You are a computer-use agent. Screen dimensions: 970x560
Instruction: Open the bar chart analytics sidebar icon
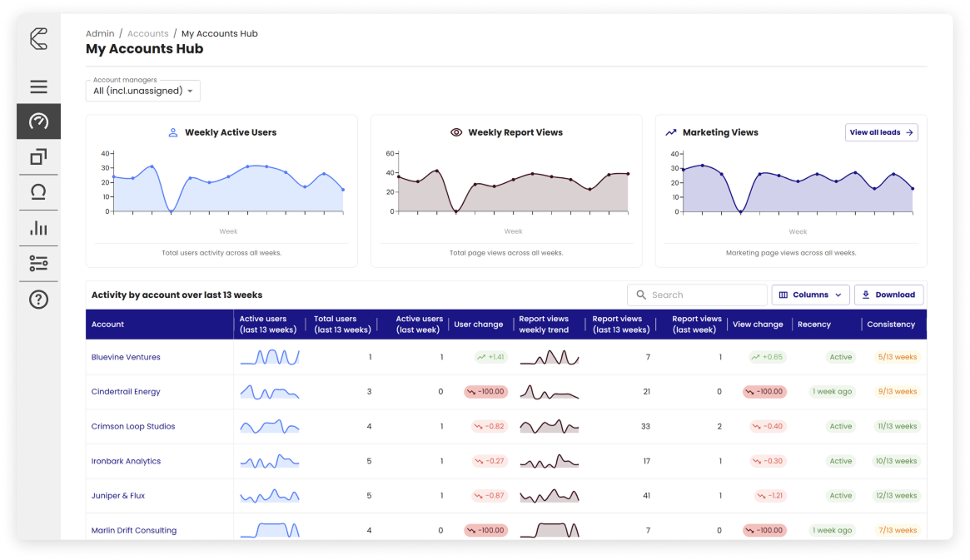[38, 228]
